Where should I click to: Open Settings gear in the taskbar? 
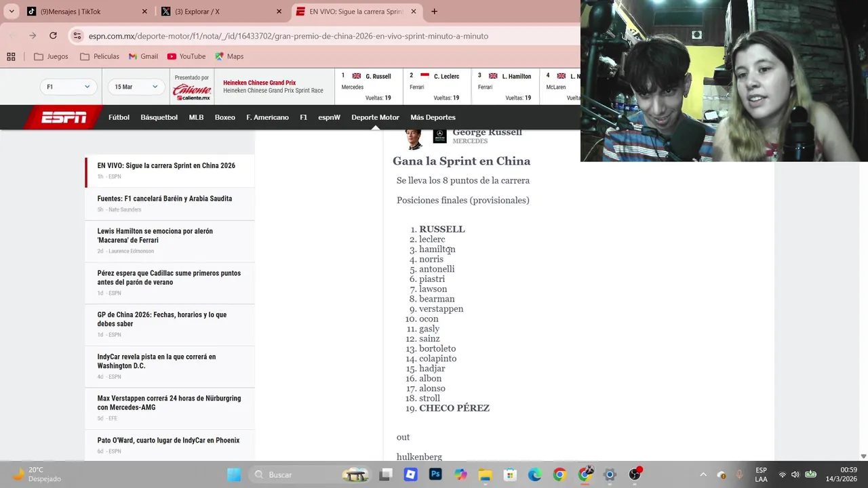click(610, 474)
